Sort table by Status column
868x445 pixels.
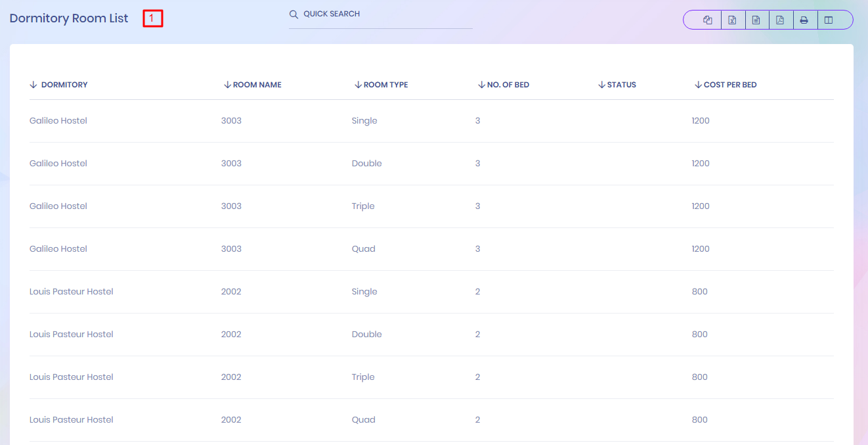click(x=621, y=85)
